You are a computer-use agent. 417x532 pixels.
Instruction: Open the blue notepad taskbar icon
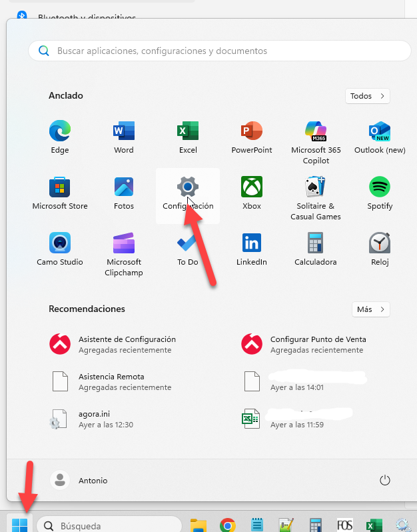click(257, 525)
